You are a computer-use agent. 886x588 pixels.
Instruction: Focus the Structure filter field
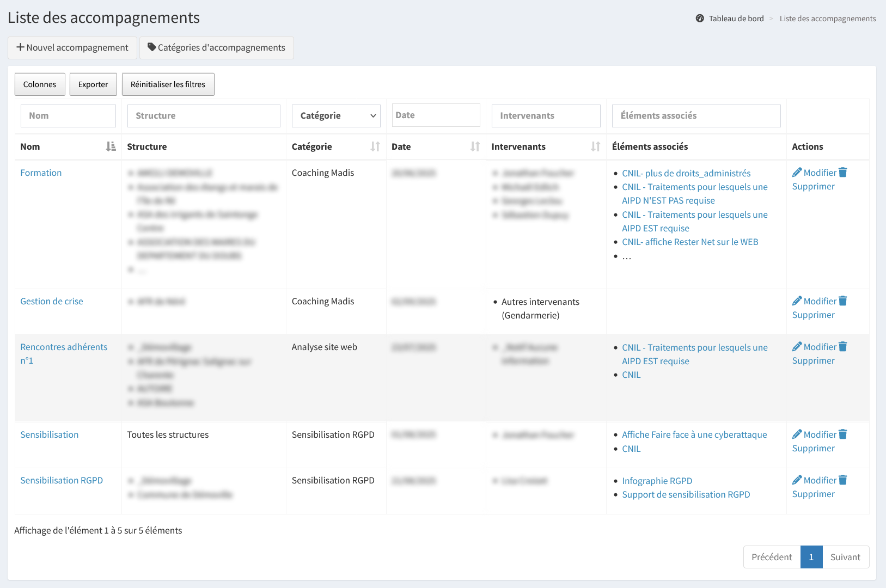coord(204,115)
